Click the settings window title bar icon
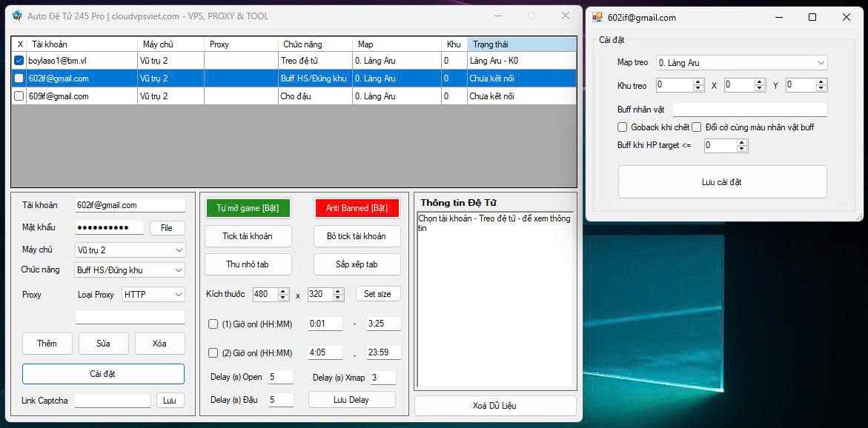The height and width of the screenshot is (428, 868). point(597,17)
